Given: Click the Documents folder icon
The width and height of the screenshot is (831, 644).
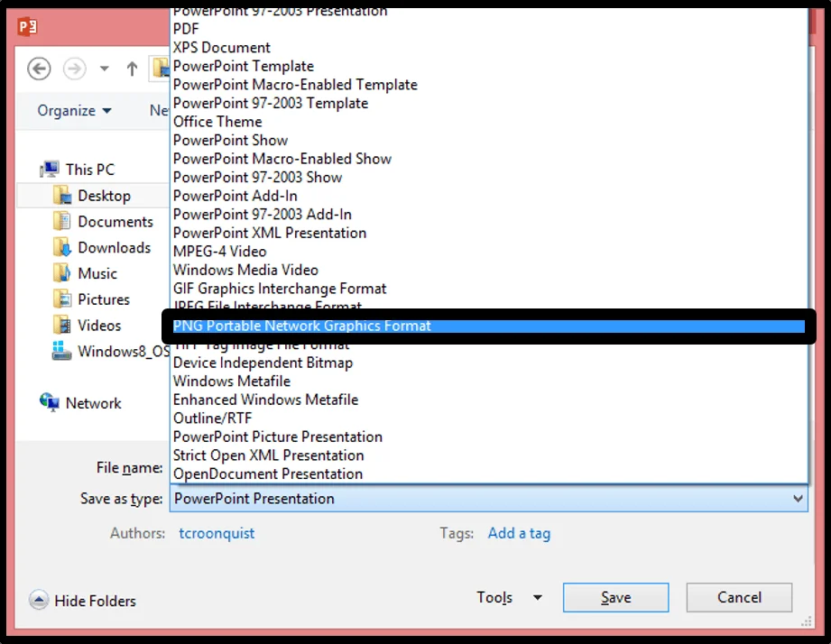Looking at the screenshot, I should [x=62, y=221].
